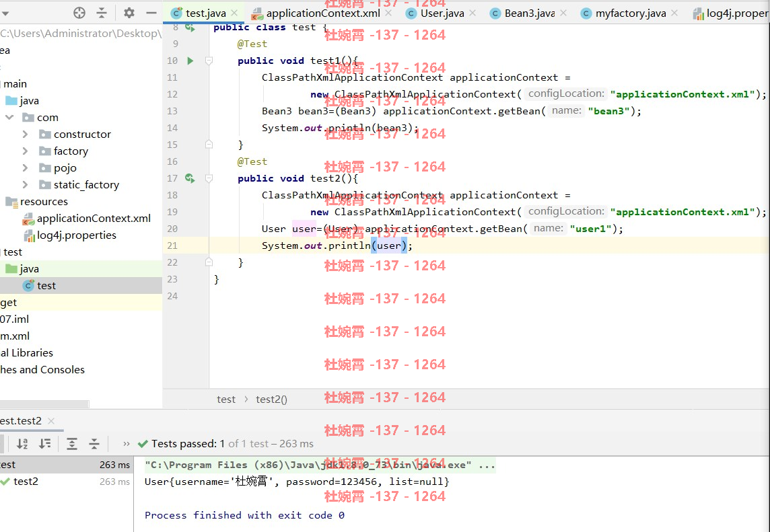This screenshot has height=532, width=770.
Task: Click the test2() breadcrumb
Action: 271,400
